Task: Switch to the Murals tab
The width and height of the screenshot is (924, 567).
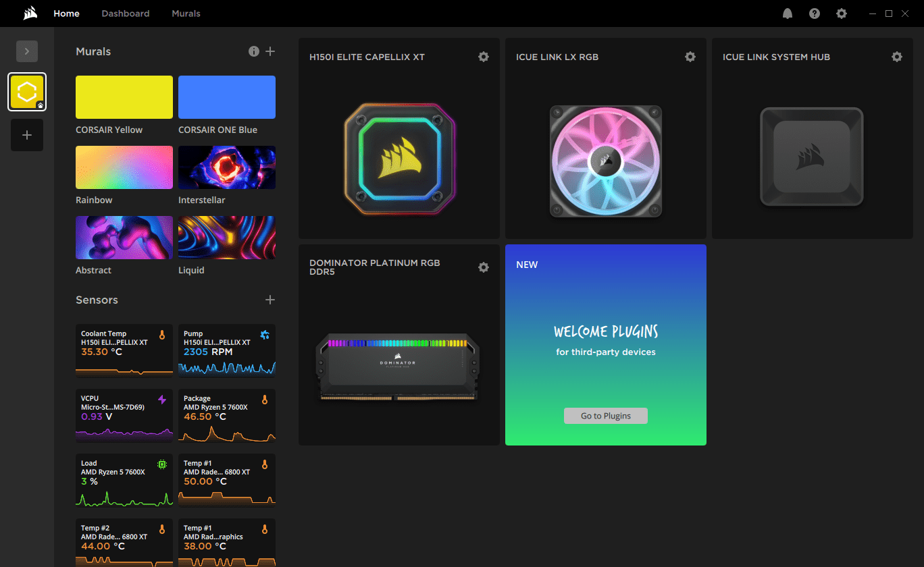Action: point(186,13)
